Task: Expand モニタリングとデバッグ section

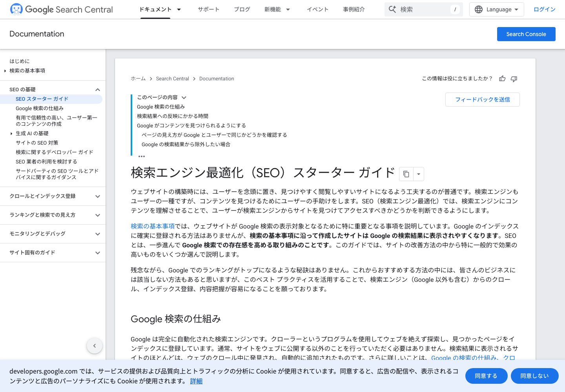Action: click(x=98, y=234)
